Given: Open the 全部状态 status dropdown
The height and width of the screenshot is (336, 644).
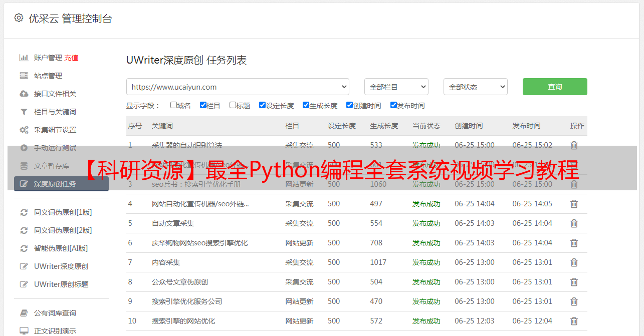Looking at the screenshot, I should click(475, 87).
